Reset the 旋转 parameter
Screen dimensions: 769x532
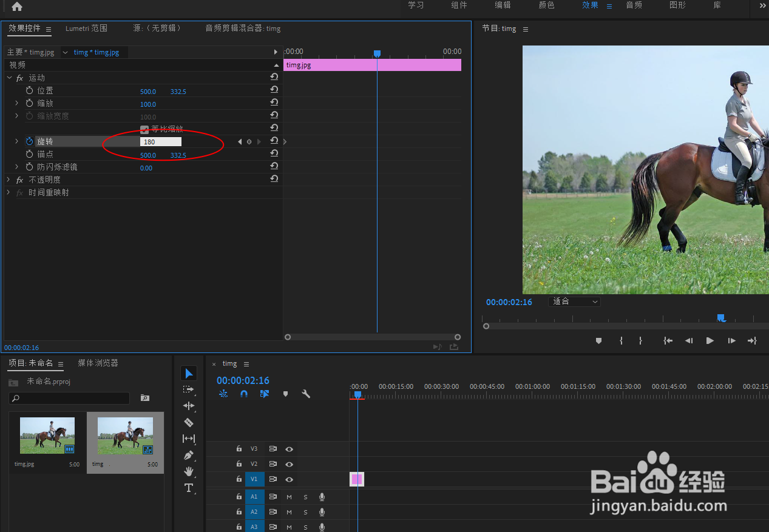coord(274,141)
